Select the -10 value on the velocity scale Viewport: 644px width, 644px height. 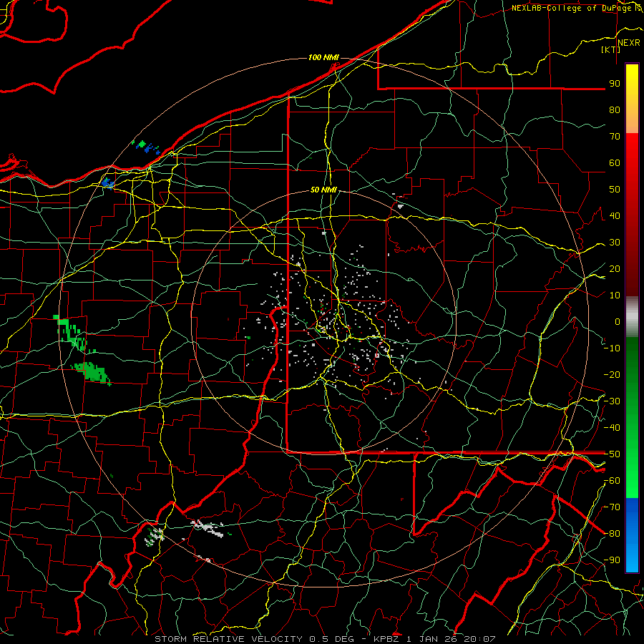coord(612,348)
